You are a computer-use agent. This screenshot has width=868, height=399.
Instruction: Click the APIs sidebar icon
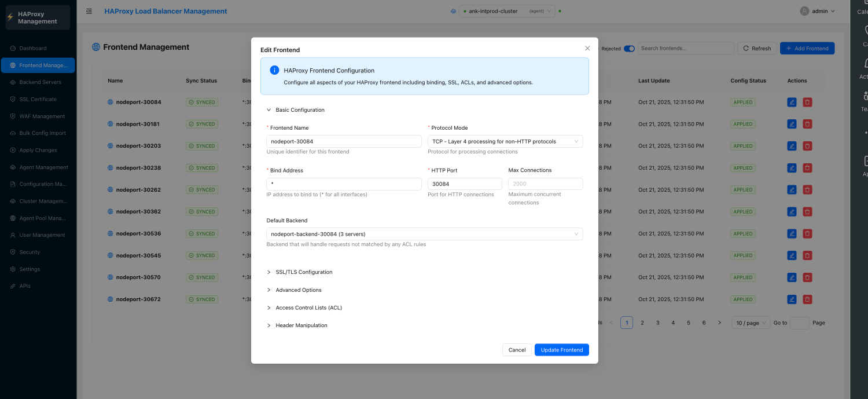[13, 286]
